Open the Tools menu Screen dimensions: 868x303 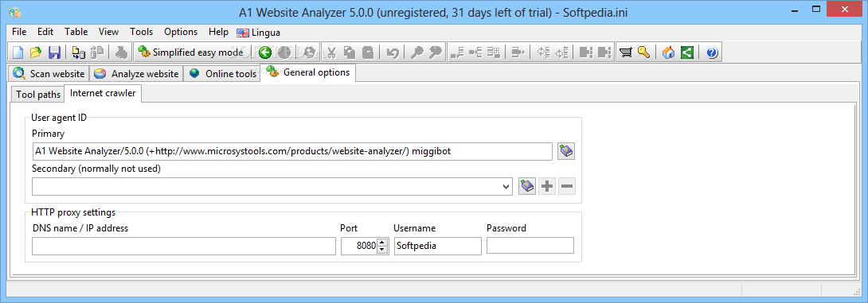(x=142, y=32)
